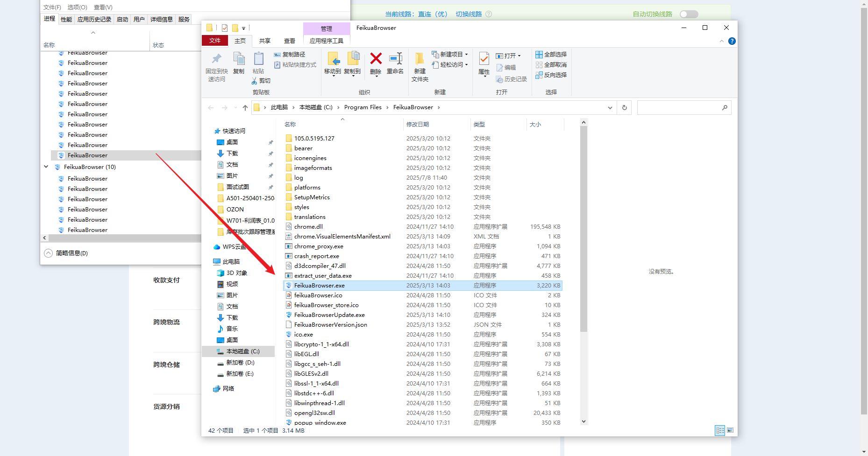Collapse the FeikuaBrowser (10) process group

click(46, 167)
